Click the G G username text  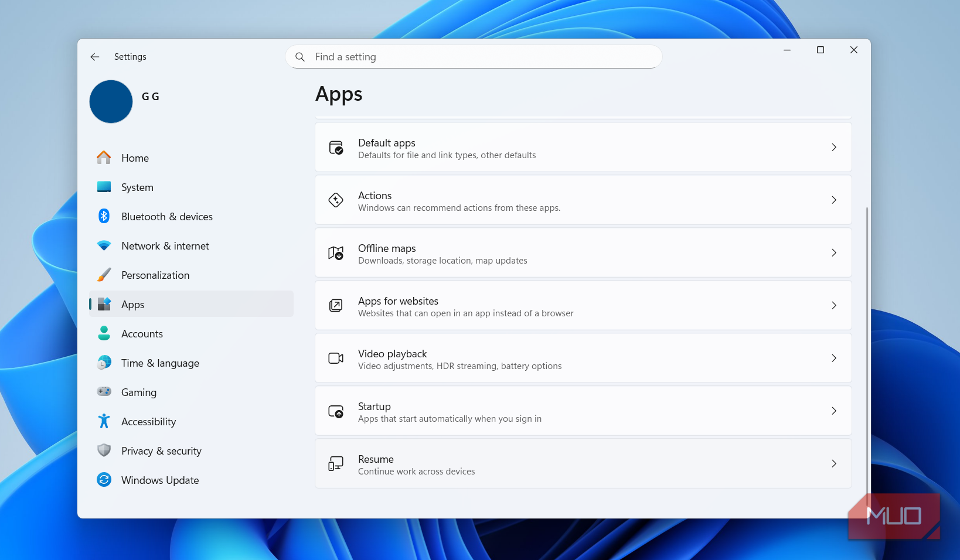[x=151, y=97]
